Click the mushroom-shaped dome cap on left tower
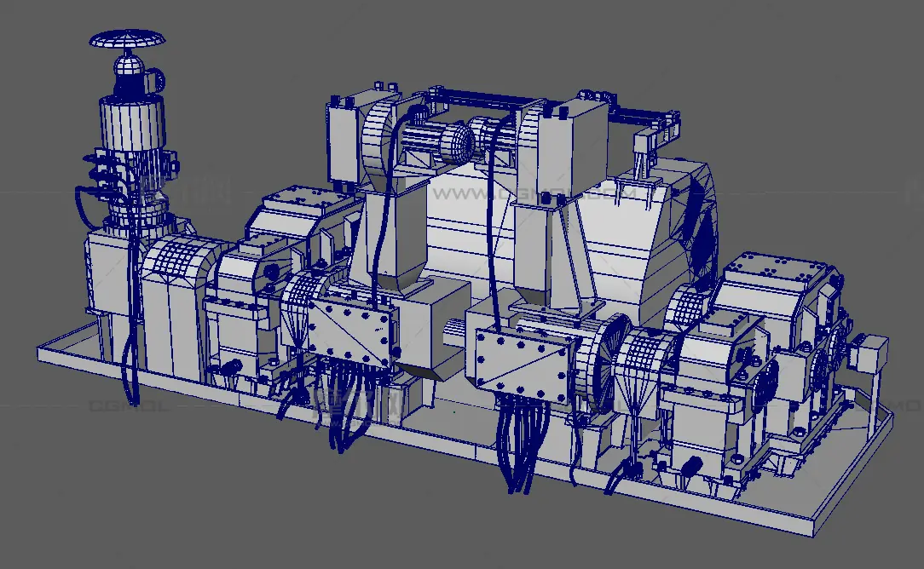 pyautogui.click(x=127, y=40)
